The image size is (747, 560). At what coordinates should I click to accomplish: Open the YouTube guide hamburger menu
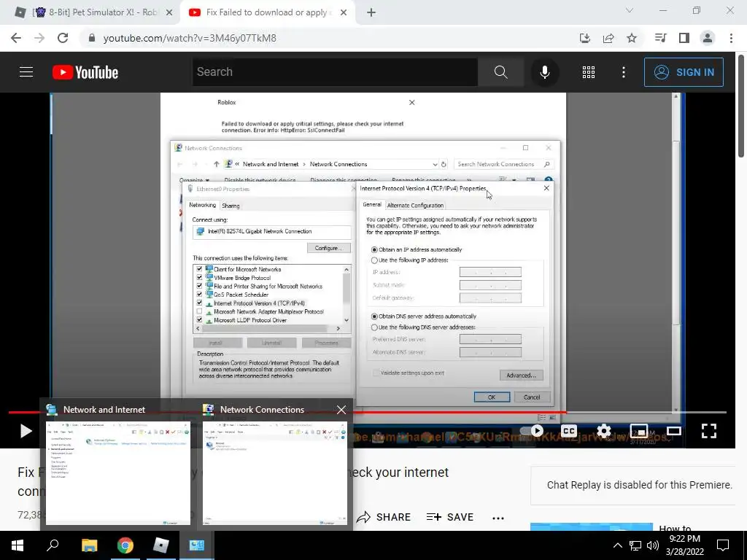click(x=26, y=72)
